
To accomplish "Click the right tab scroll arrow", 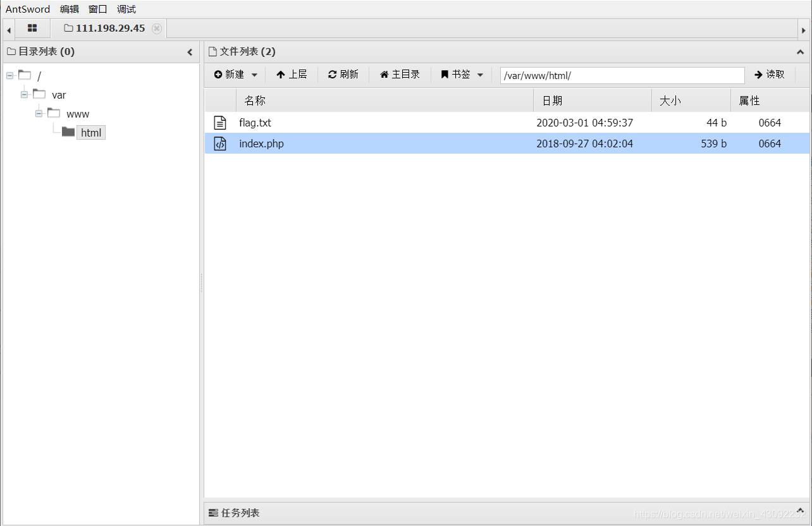I will [804, 30].
